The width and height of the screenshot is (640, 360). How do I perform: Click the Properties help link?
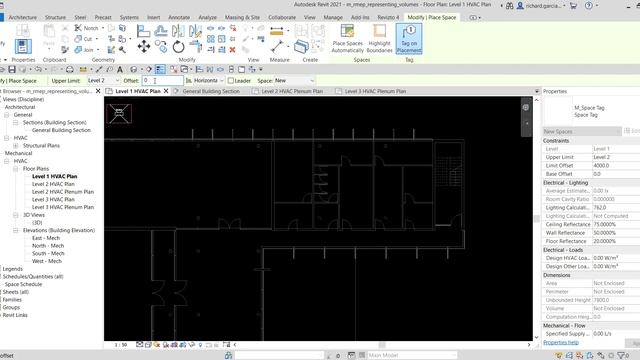pyautogui.click(x=561, y=342)
